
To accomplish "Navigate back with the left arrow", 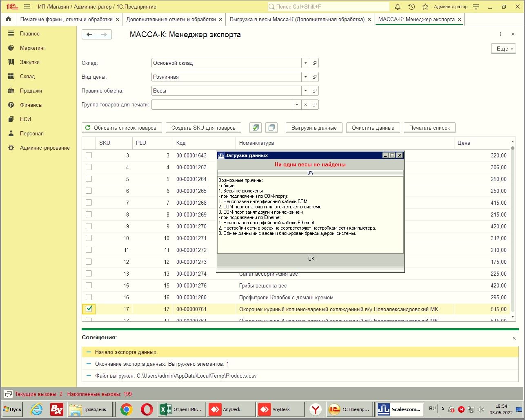I will coord(89,35).
